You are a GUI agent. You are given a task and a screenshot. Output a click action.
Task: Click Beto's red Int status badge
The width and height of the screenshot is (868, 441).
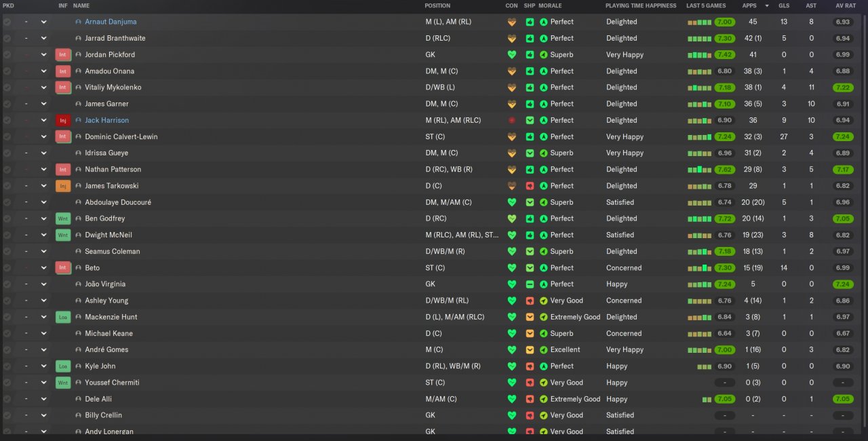(63, 268)
